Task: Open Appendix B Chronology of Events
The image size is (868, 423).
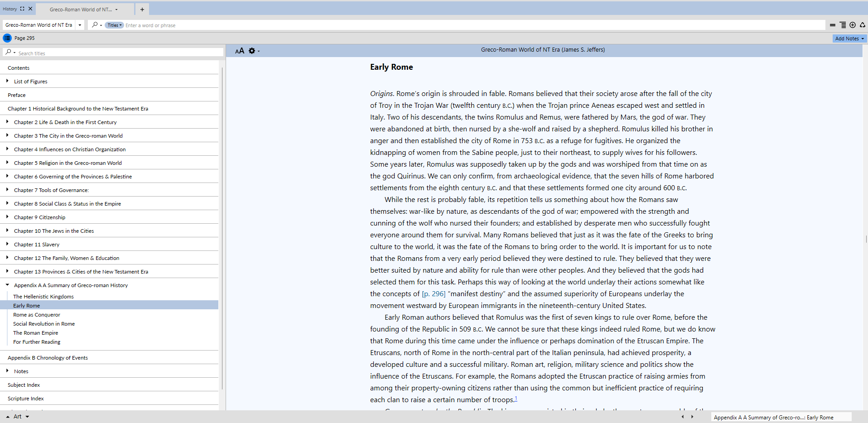Action: point(48,358)
